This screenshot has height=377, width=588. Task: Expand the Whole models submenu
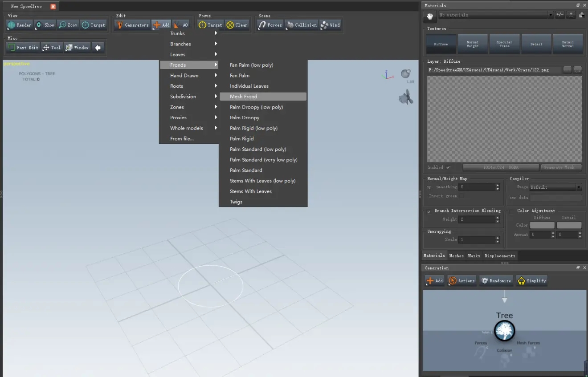(x=189, y=128)
